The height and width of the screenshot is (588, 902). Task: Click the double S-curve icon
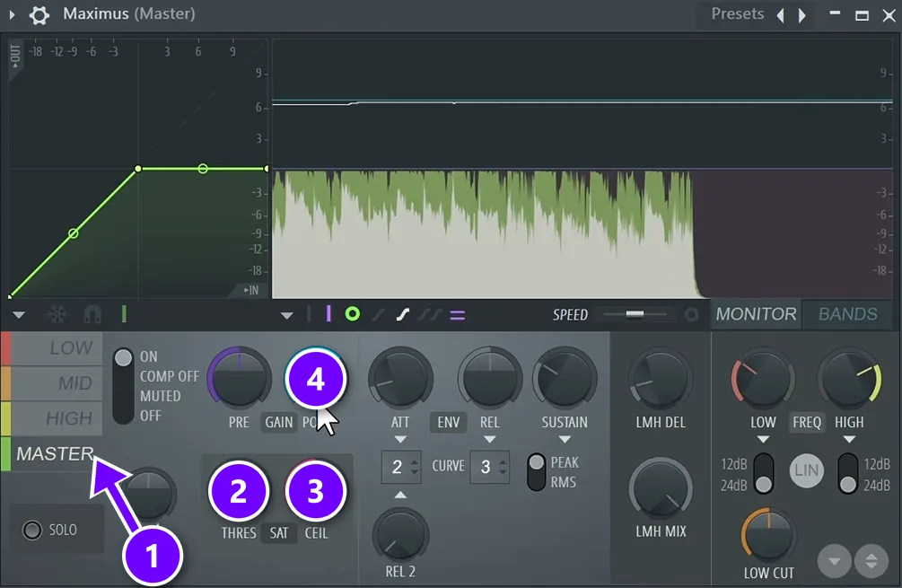tap(430, 315)
